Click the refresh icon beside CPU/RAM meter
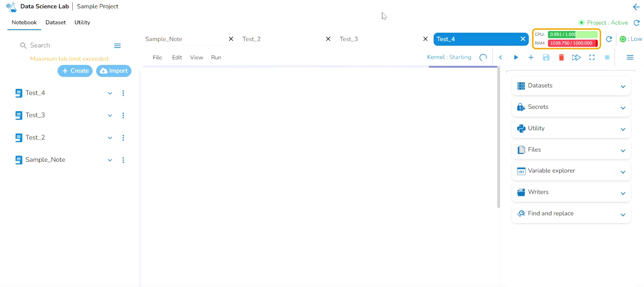Screen dimensions: 644x287 [x=609, y=39]
